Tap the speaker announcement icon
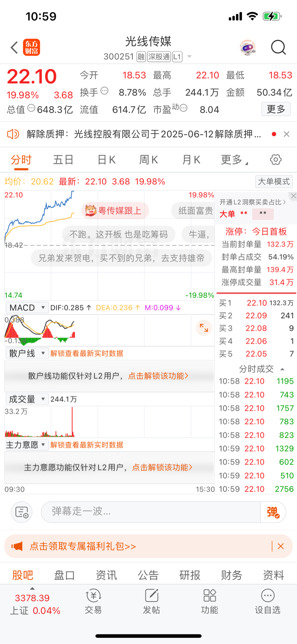This screenshot has width=297, height=644. click(13, 134)
